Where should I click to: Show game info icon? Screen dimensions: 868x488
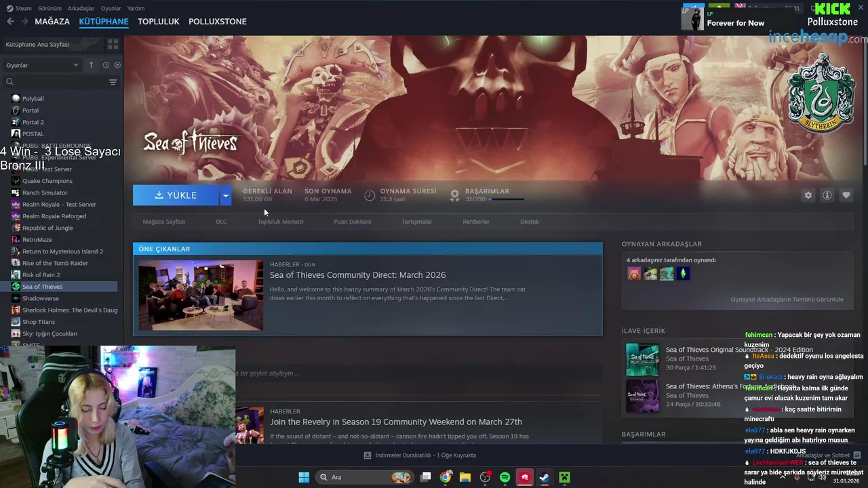(x=827, y=195)
